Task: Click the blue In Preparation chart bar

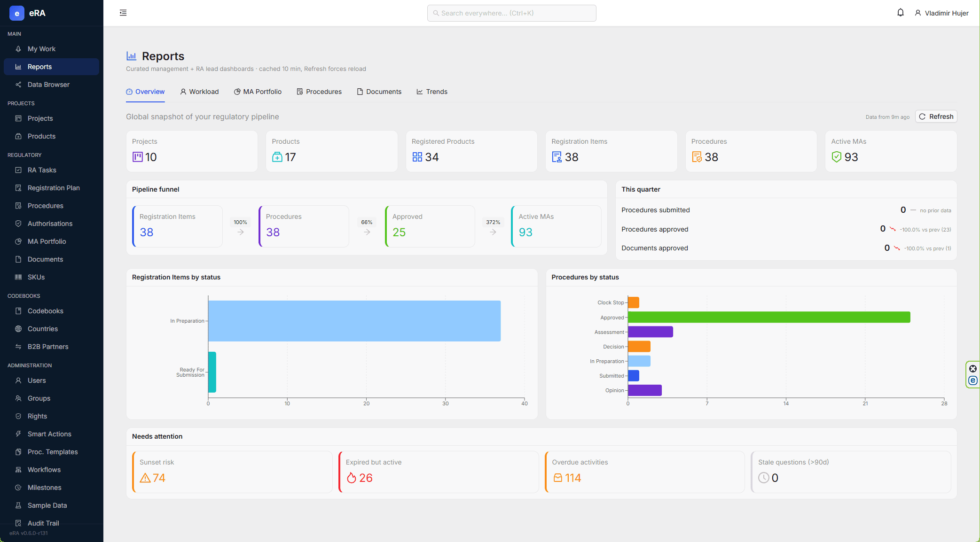Action: pos(354,321)
